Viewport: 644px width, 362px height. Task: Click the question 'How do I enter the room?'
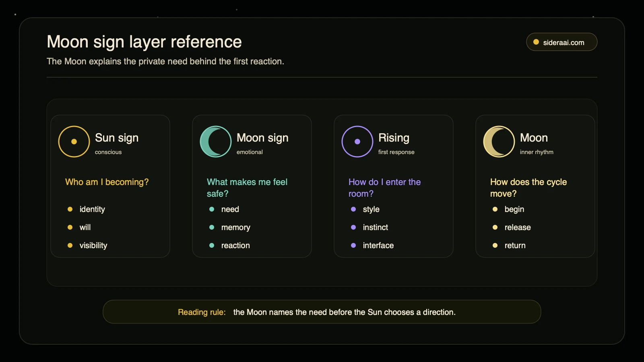384,188
